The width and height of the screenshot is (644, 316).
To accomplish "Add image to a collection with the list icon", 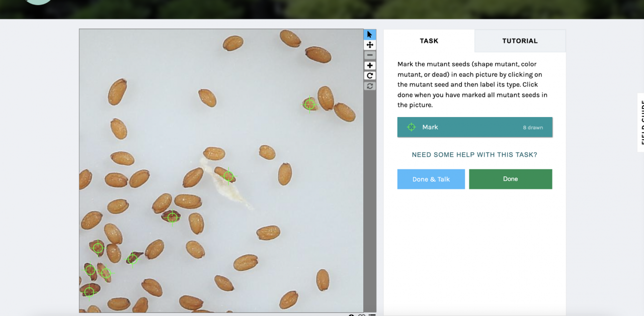I will [x=372, y=315].
